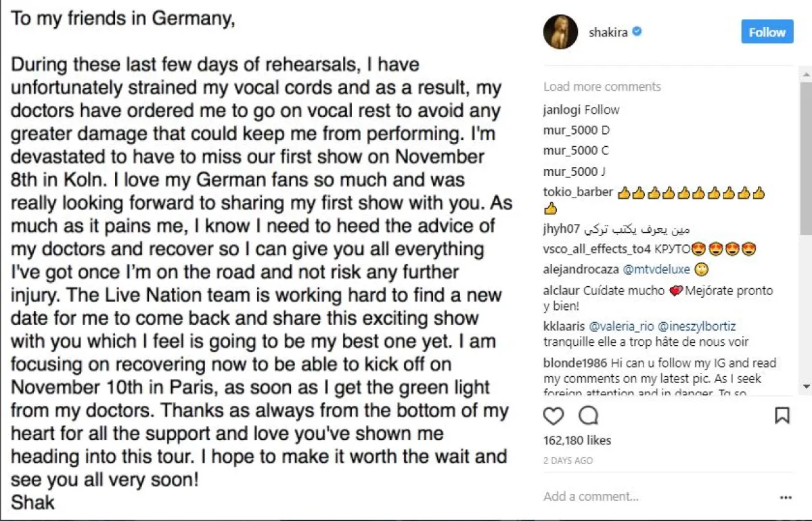Click the 2 DAYS AGO timestamp

pyautogui.click(x=568, y=461)
